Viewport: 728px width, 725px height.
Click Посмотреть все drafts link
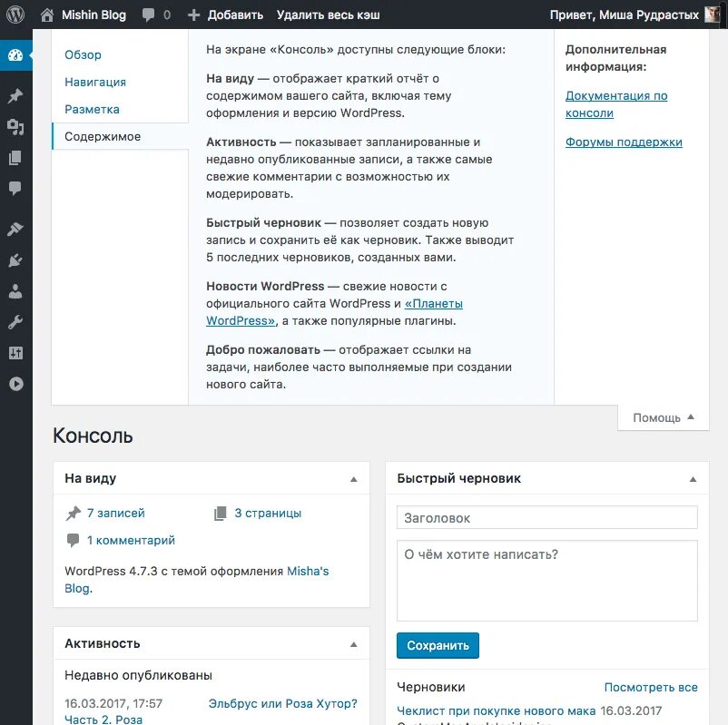651,688
